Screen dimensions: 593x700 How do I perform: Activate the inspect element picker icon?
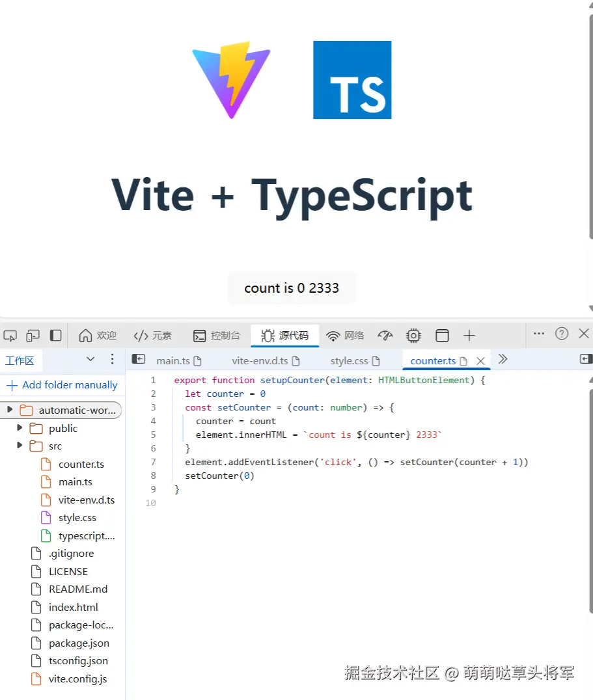(10, 335)
